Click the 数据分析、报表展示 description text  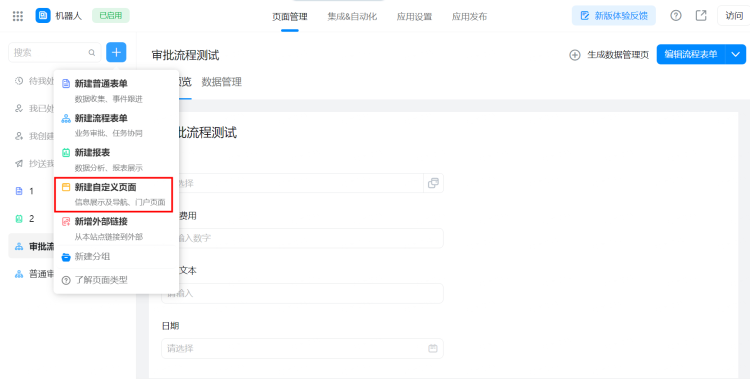[109, 168]
